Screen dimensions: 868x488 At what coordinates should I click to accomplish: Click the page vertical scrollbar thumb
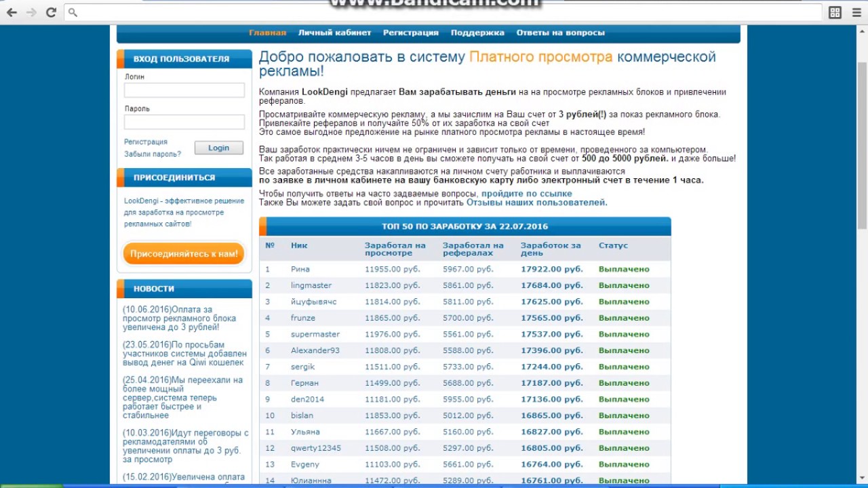tap(862, 146)
